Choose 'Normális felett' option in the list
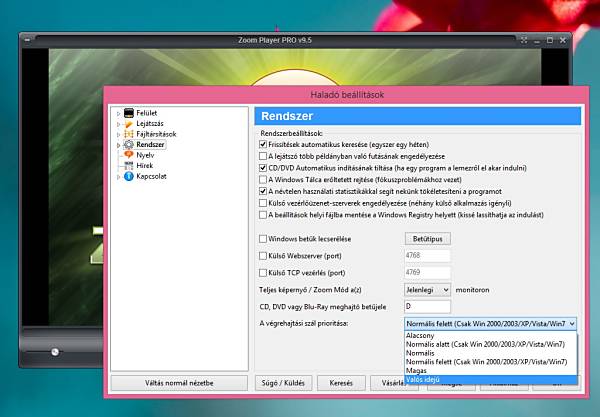 pos(491,362)
